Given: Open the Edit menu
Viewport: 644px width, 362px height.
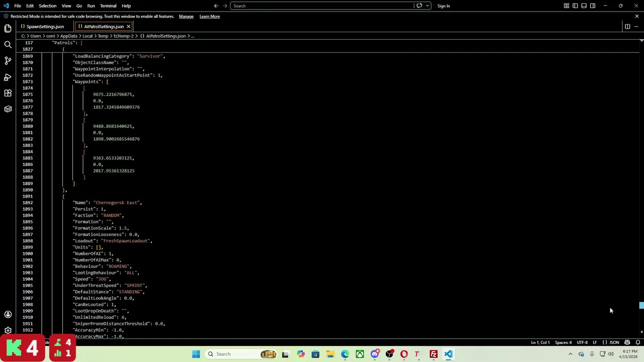Looking at the screenshot, I should point(30,6).
